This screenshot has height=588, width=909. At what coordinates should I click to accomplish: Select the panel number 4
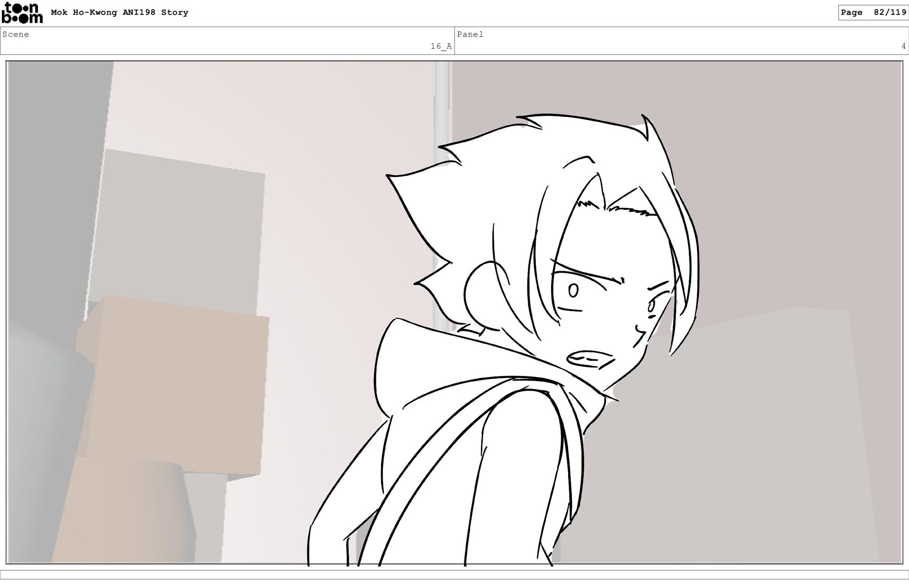click(x=903, y=46)
